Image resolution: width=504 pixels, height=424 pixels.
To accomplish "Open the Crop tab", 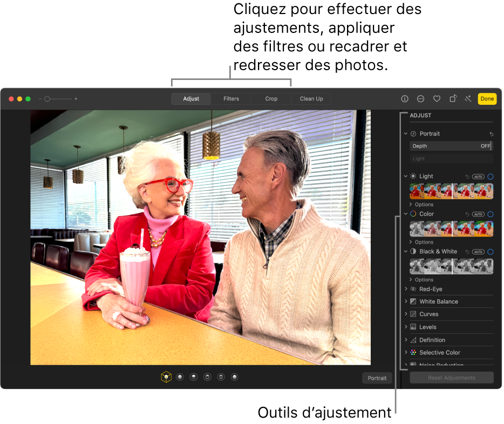I will 271,99.
